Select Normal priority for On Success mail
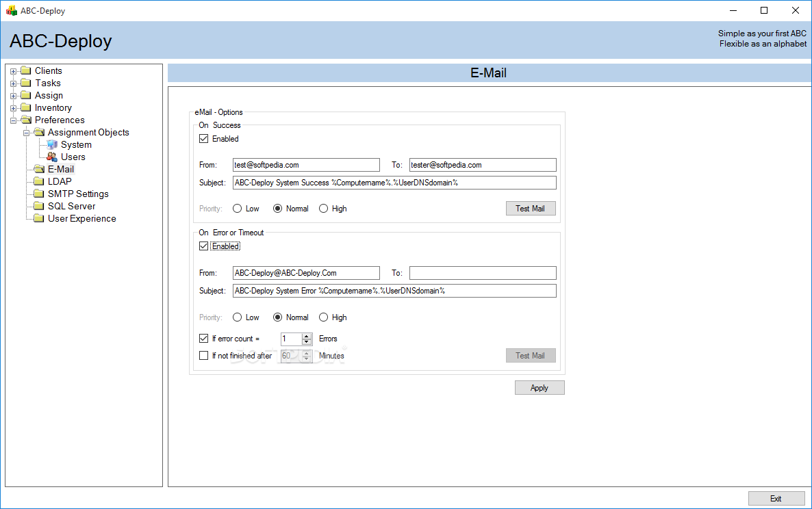This screenshot has width=812, height=509. click(x=277, y=209)
